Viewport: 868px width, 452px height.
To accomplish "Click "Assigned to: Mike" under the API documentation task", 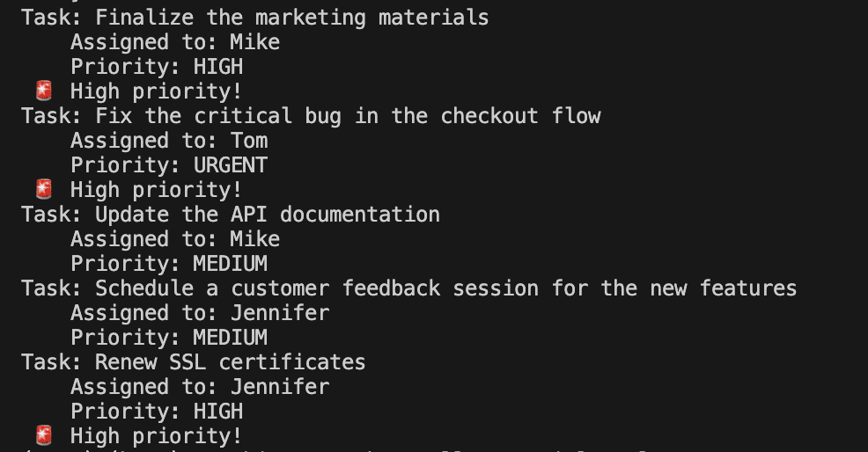I will [175, 238].
